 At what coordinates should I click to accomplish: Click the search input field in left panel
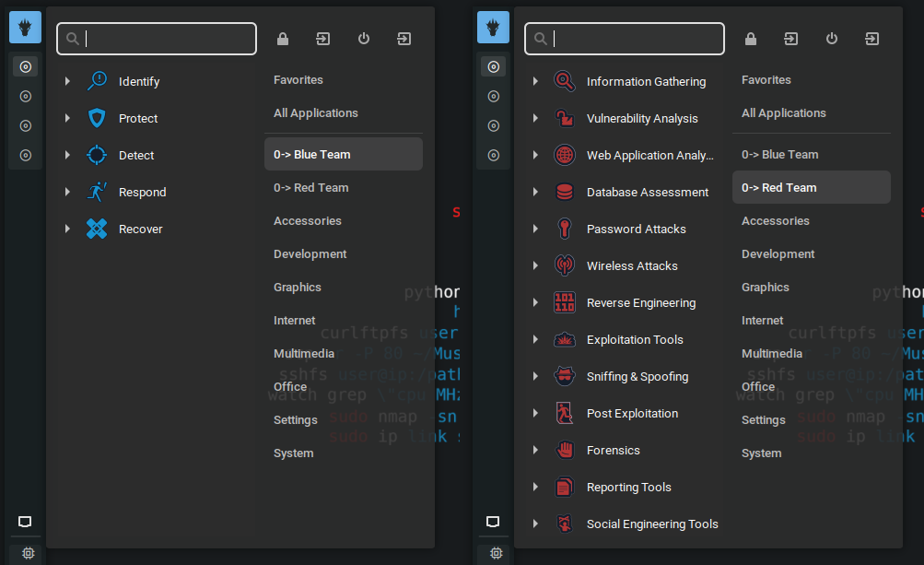pyautogui.click(x=157, y=39)
